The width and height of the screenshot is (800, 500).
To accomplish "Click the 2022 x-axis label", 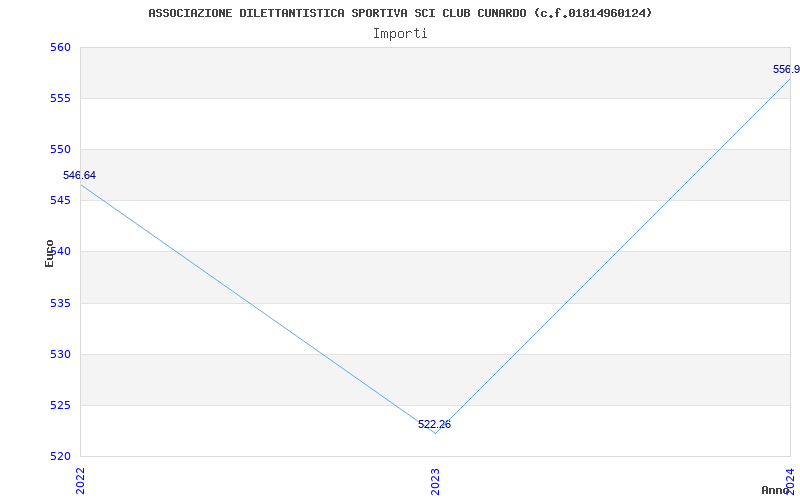I will click(x=81, y=481).
